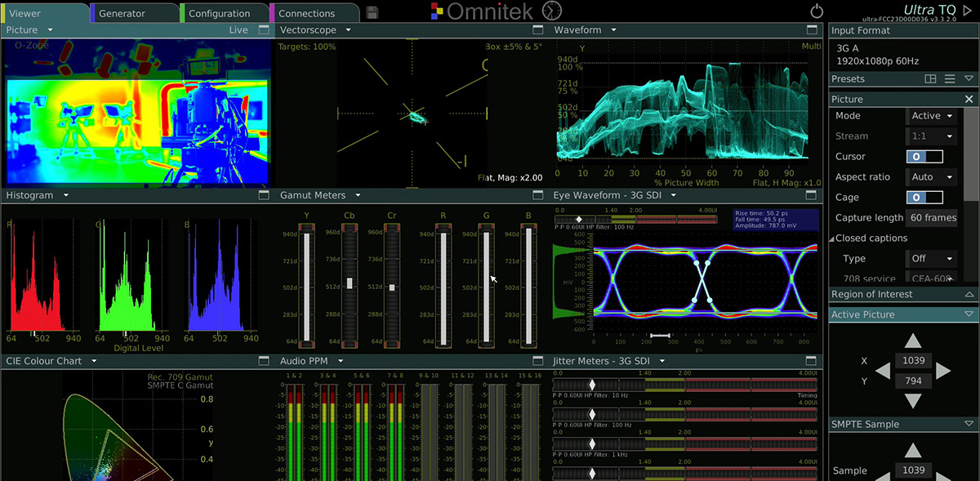Collapse the SMPTE Sample section
980x481 pixels.
tap(969, 424)
